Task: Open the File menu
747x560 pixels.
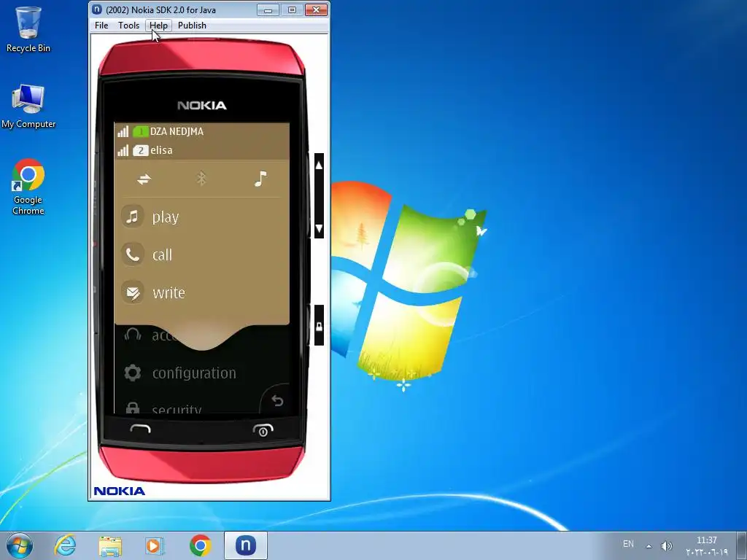Action: [101, 26]
